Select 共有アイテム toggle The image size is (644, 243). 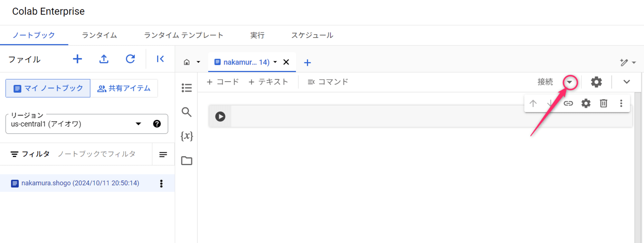[x=124, y=88]
